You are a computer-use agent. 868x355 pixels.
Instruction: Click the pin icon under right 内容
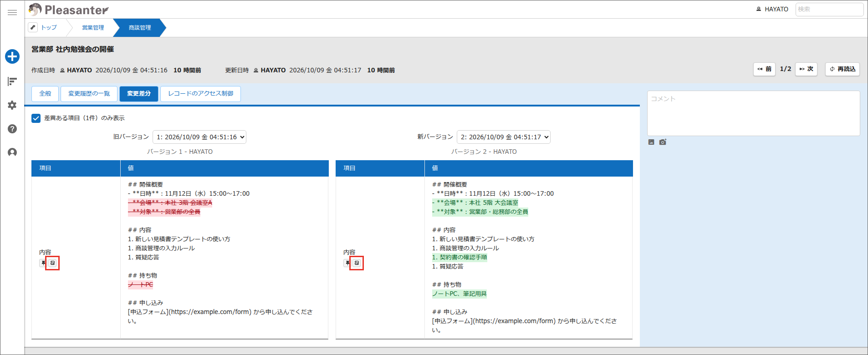pos(347,263)
